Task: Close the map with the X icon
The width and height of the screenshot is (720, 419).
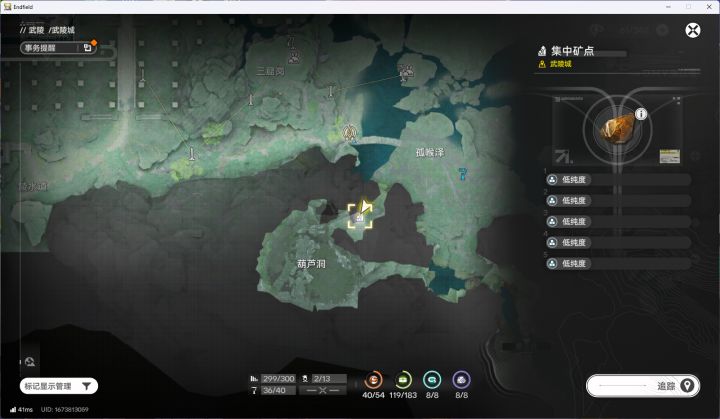Action: point(692,31)
